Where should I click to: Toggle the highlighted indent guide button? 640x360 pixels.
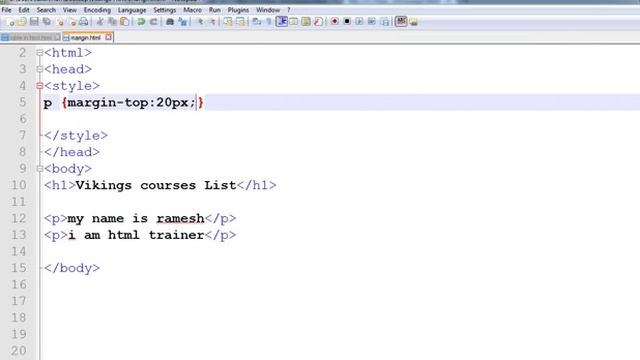pyautogui.click(x=282, y=21)
